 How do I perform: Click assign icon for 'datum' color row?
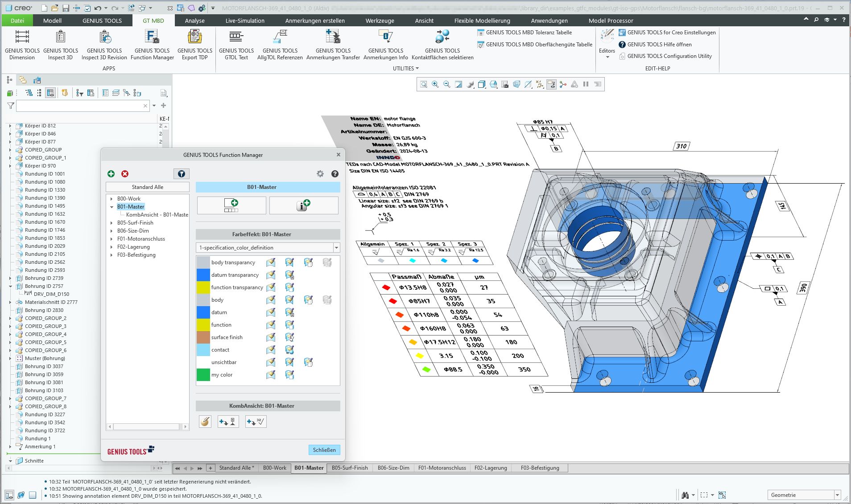[x=271, y=312]
